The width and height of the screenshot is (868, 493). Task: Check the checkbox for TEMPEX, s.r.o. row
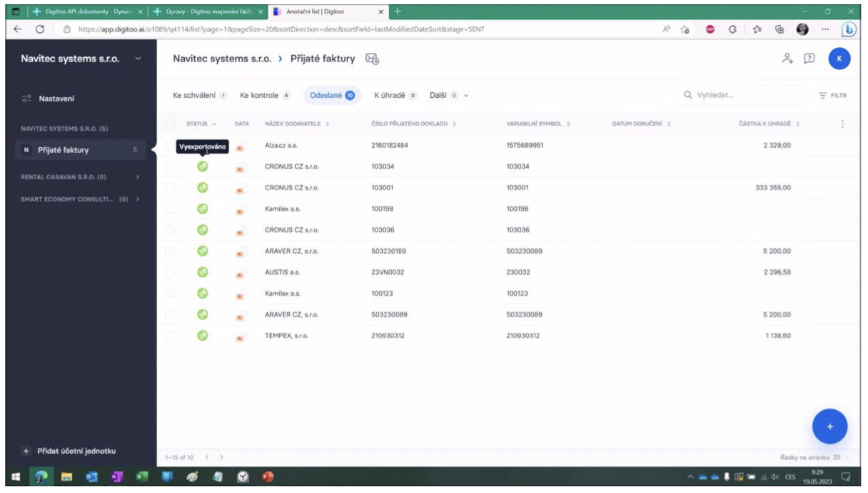click(x=170, y=335)
